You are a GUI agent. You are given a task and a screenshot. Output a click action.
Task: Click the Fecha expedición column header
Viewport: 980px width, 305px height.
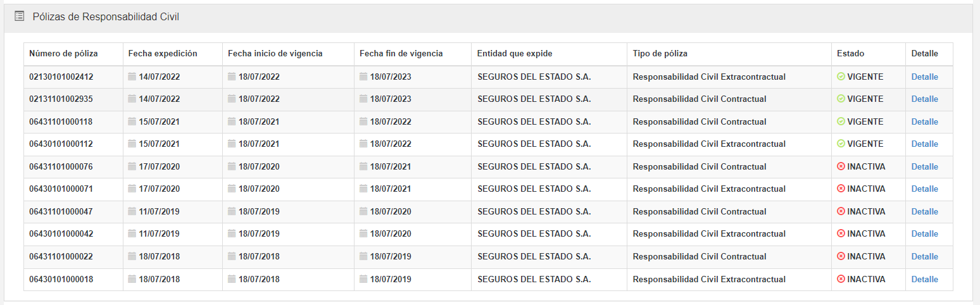click(x=163, y=54)
